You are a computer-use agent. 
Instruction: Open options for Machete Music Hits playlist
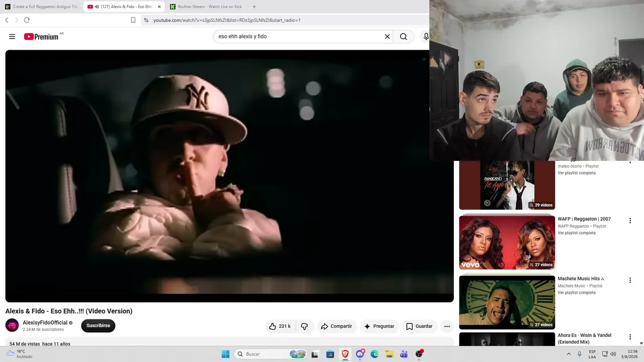630,281
